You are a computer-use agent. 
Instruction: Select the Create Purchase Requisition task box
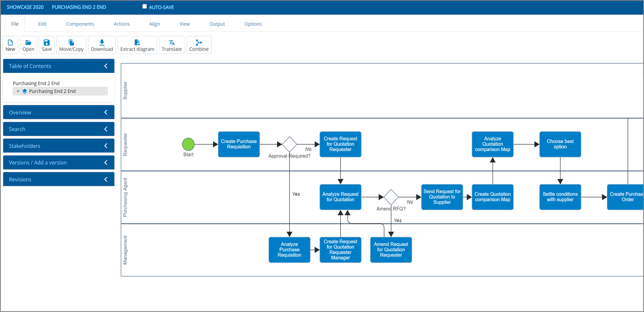[239, 144]
